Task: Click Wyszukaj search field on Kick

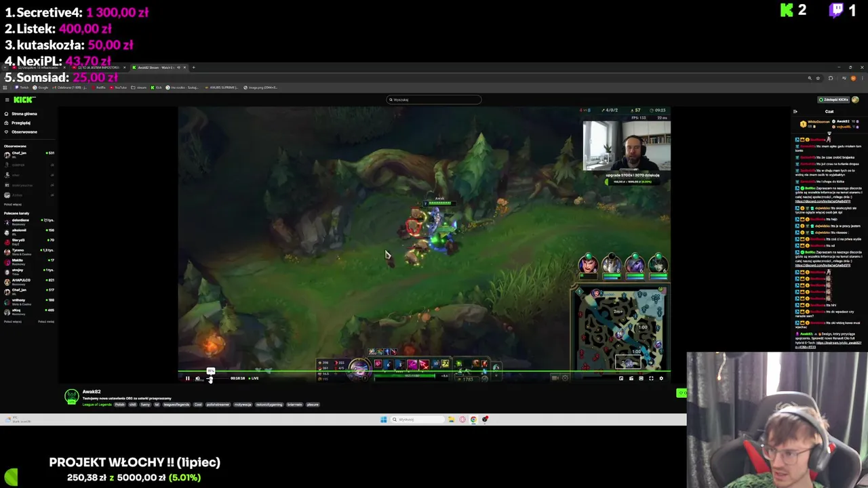Action: [434, 100]
